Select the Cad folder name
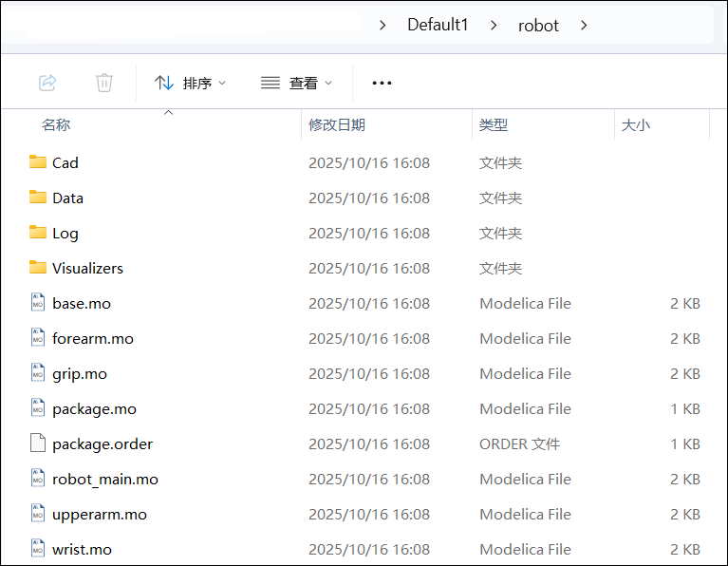The width and height of the screenshot is (728, 566). click(x=65, y=162)
